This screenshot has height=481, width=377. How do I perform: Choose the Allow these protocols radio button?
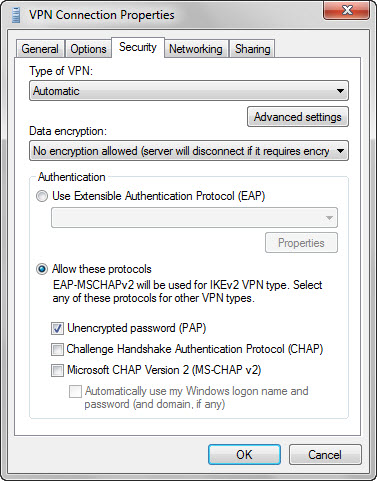pyautogui.click(x=42, y=269)
